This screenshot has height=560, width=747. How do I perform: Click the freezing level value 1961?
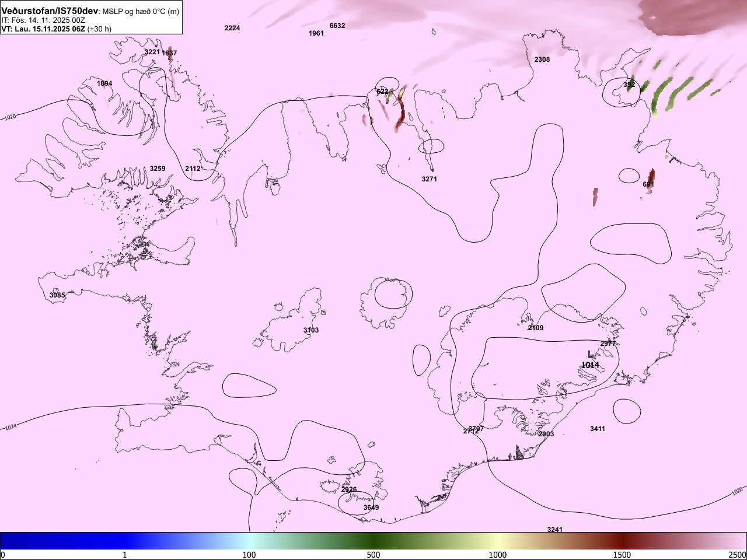point(316,33)
